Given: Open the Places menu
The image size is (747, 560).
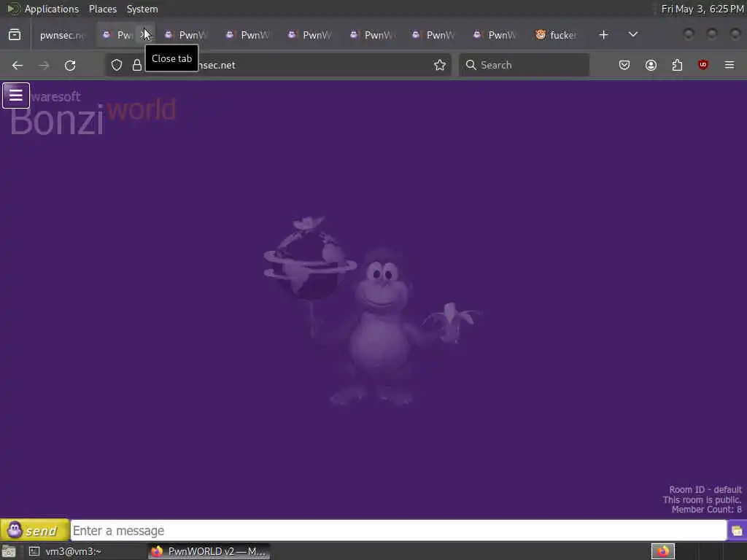Looking at the screenshot, I should pos(103,9).
